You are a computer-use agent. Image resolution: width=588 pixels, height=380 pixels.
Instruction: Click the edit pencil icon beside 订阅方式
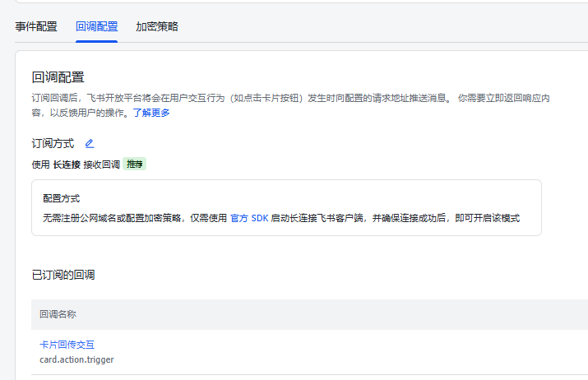[x=90, y=143]
